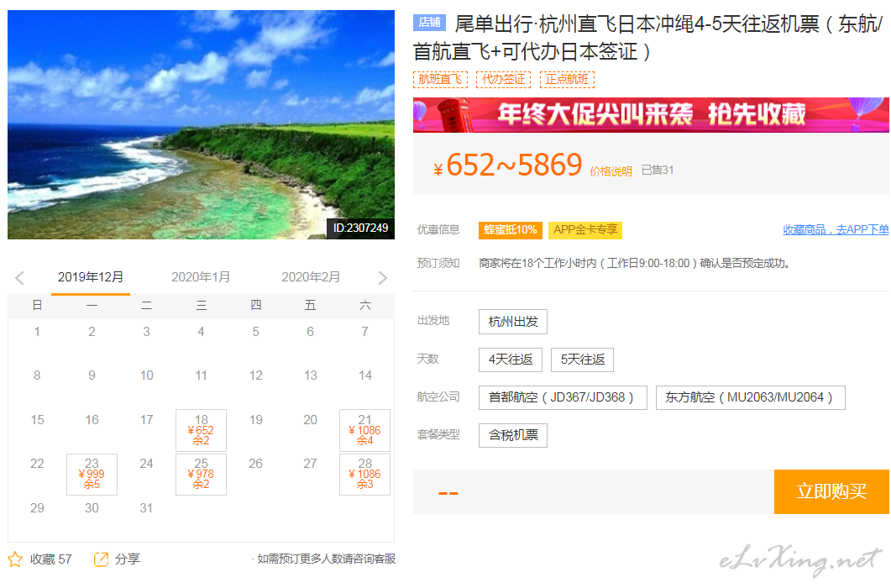The height and width of the screenshot is (588, 891).
Task: Select December 21 priced ¥1086
Action: coord(364,430)
